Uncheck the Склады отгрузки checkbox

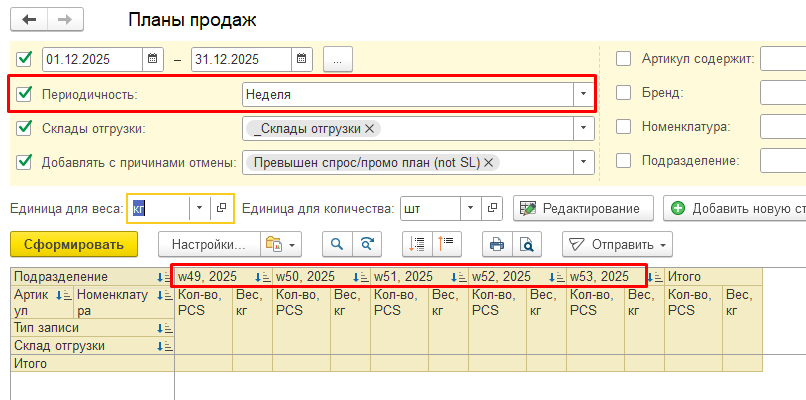click(24, 128)
